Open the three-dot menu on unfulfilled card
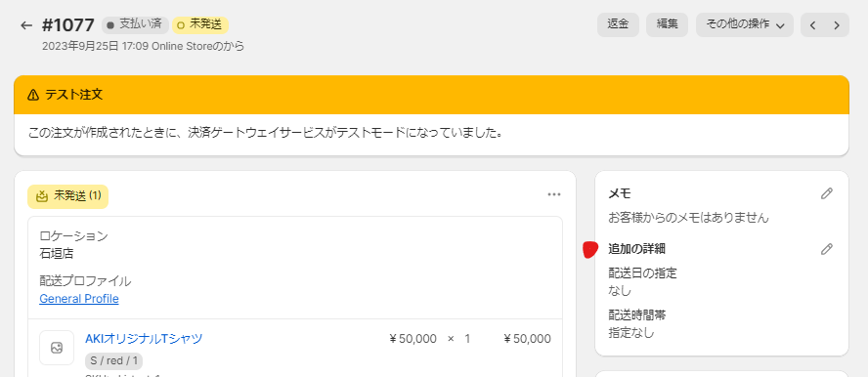The height and width of the screenshot is (377, 868). click(x=554, y=194)
